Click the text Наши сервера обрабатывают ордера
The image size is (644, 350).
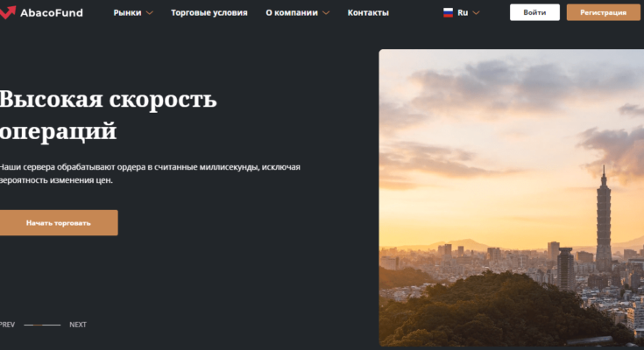tap(73, 167)
